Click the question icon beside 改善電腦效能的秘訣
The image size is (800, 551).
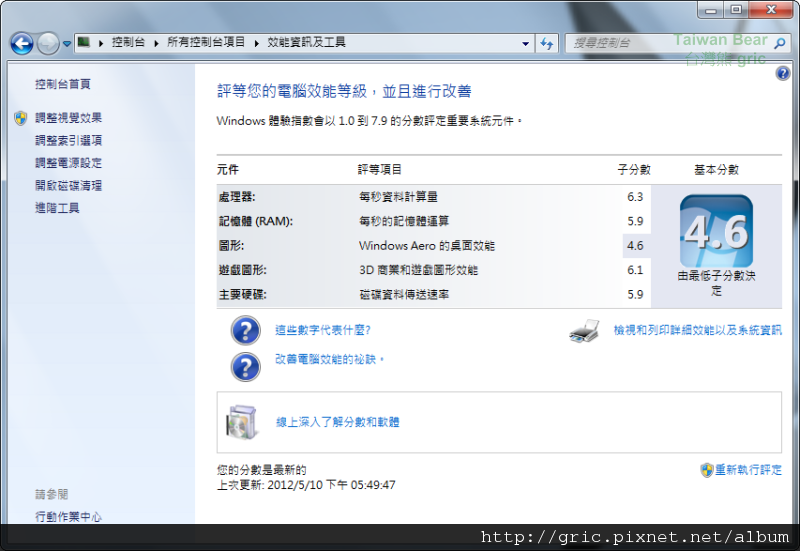(245, 367)
